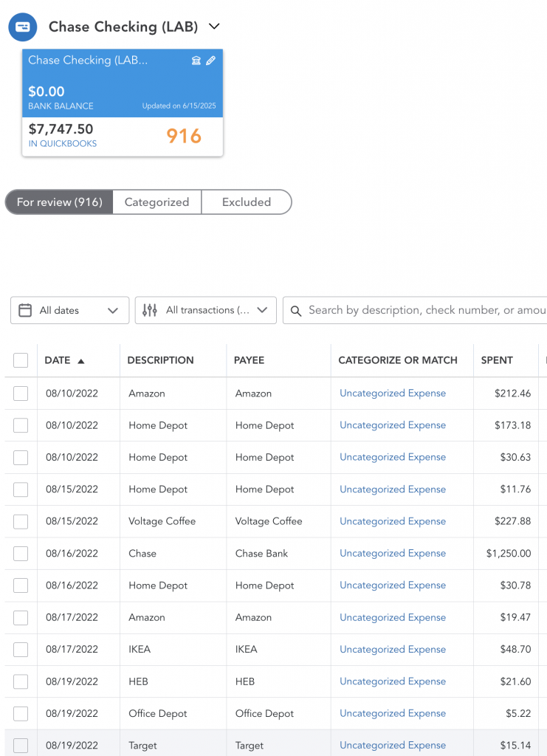
Task: Switch to the Categorized tab
Action: click(156, 202)
